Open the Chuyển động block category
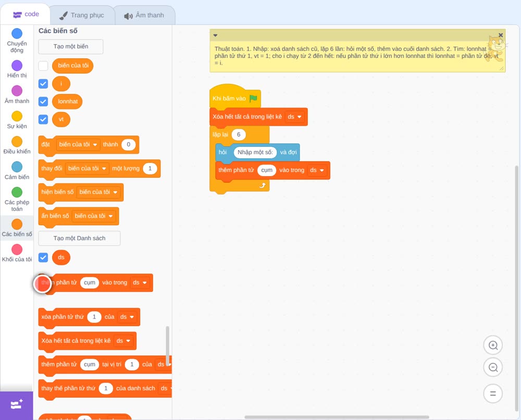This screenshot has height=420, width=521. click(17, 41)
